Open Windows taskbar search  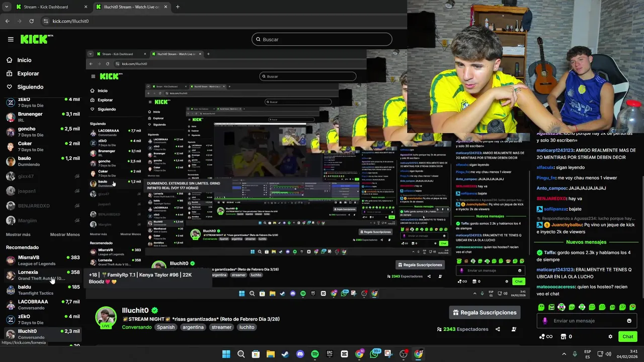pos(241,354)
